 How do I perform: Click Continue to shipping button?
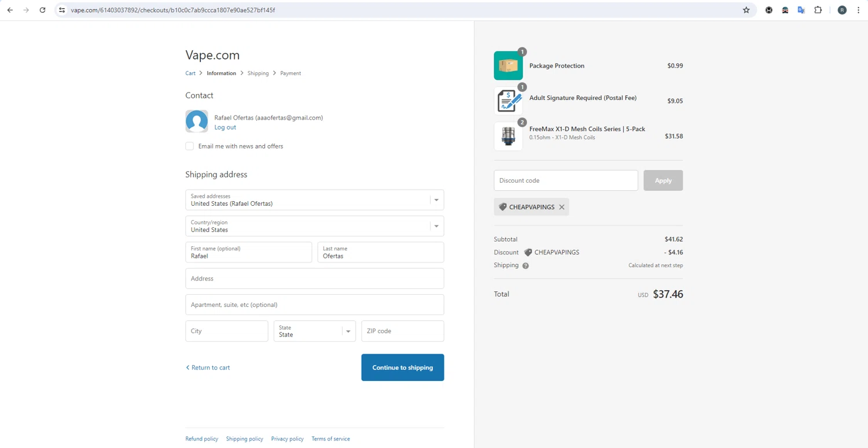coord(403,368)
